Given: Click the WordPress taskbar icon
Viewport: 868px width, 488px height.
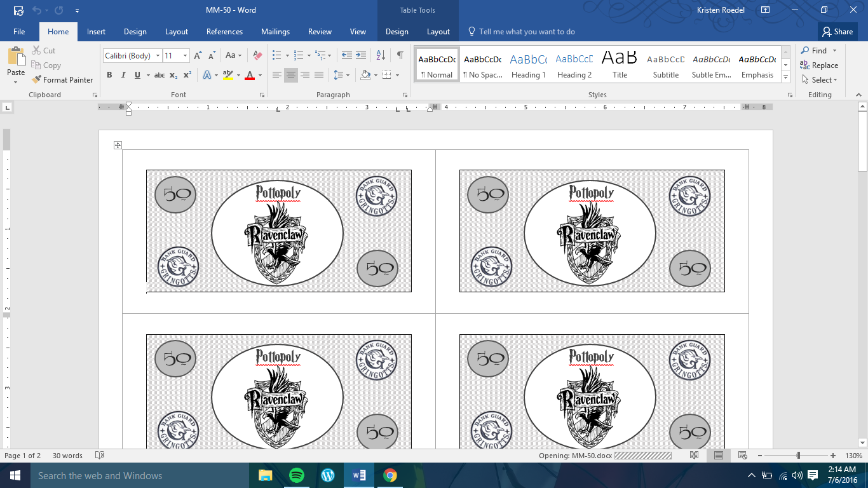Looking at the screenshot, I should tap(327, 475).
